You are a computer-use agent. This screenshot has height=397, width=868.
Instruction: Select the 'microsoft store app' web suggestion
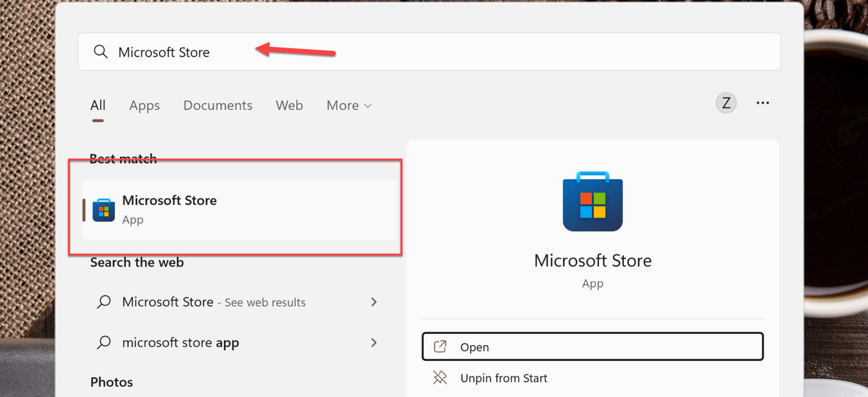[180, 343]
